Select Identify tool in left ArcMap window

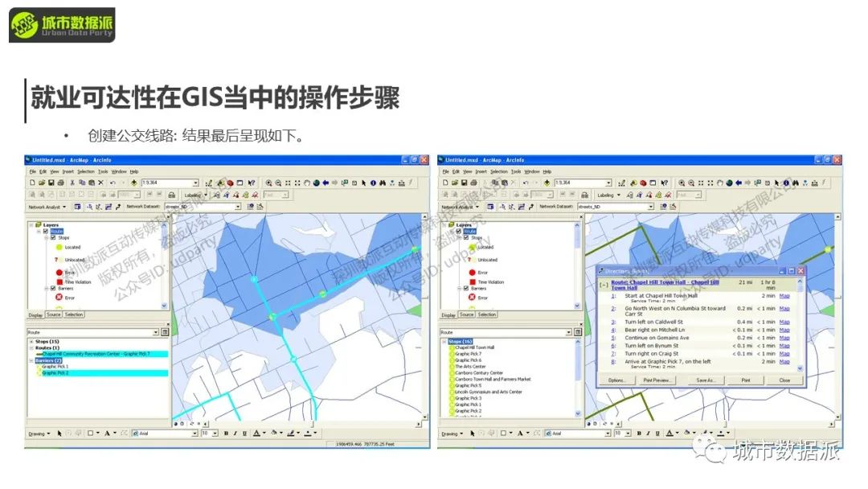coord(373,183)
